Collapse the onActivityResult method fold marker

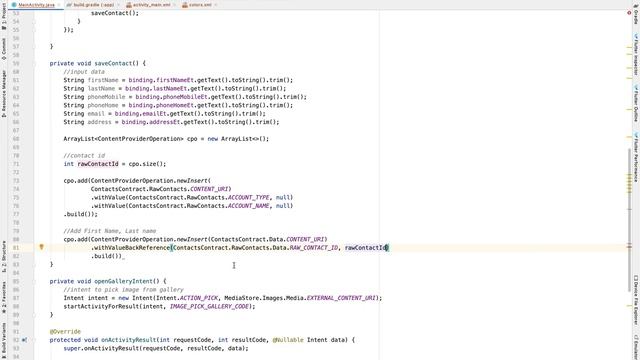[35, 340]
